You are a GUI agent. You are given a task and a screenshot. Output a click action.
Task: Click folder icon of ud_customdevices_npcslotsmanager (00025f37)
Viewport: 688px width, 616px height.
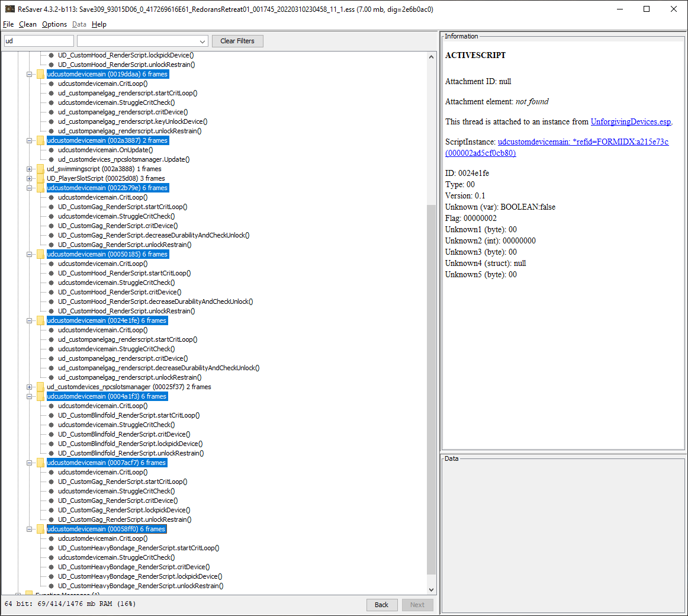(x=40, y=387)
